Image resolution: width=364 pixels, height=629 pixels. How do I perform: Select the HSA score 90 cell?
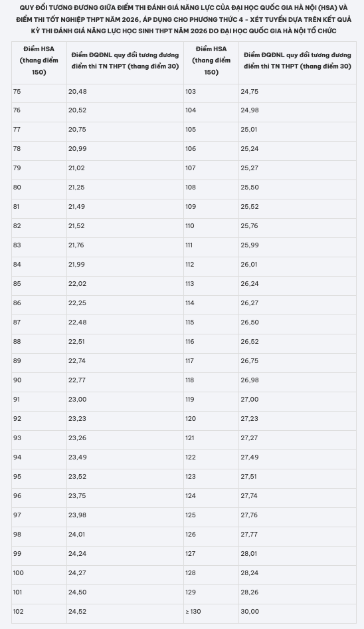pyautogui.click(x=39, y=380)
